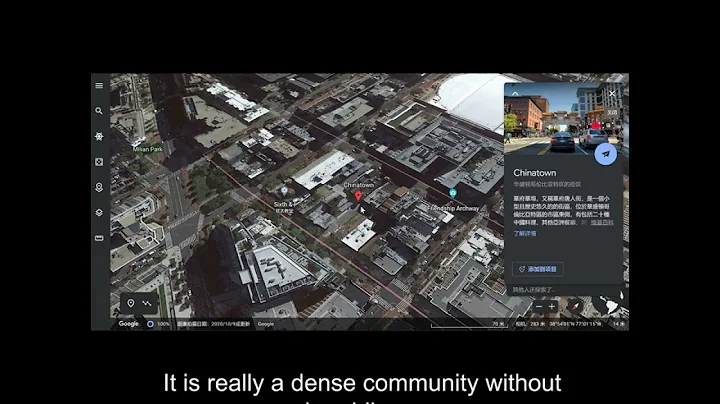Close the Chinatown info card
Screen dimensions: 720x404
pos(612,94)
